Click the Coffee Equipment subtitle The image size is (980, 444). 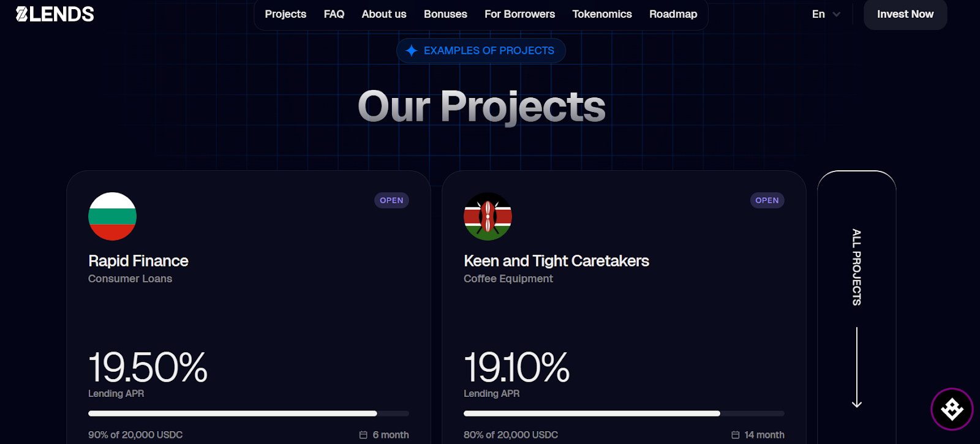(508, 279)
